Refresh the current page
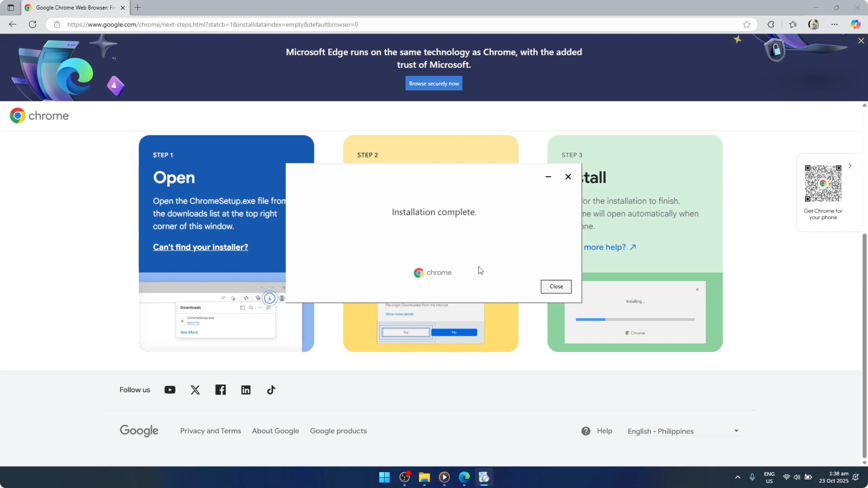Viewport: 868px width, 488px height. [x=33, y=24]
